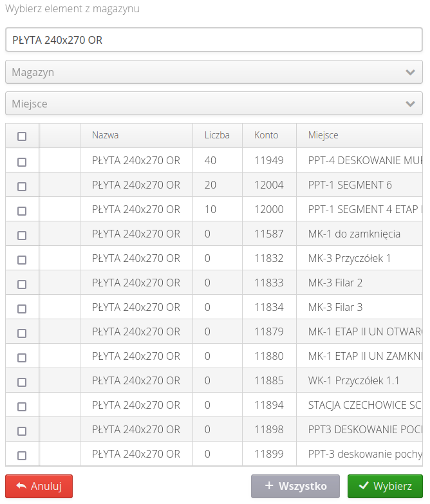This screenshot has height=504, width=430.
Task: Expand the Miejsce dropdown
Action: (x=206, y=104)
